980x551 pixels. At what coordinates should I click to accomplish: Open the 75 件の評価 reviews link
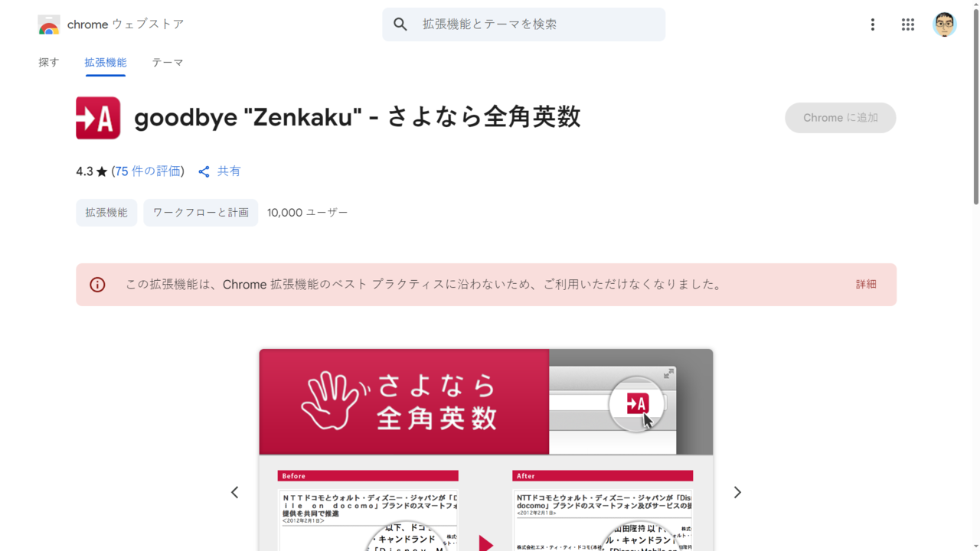(x=149, y=171)
